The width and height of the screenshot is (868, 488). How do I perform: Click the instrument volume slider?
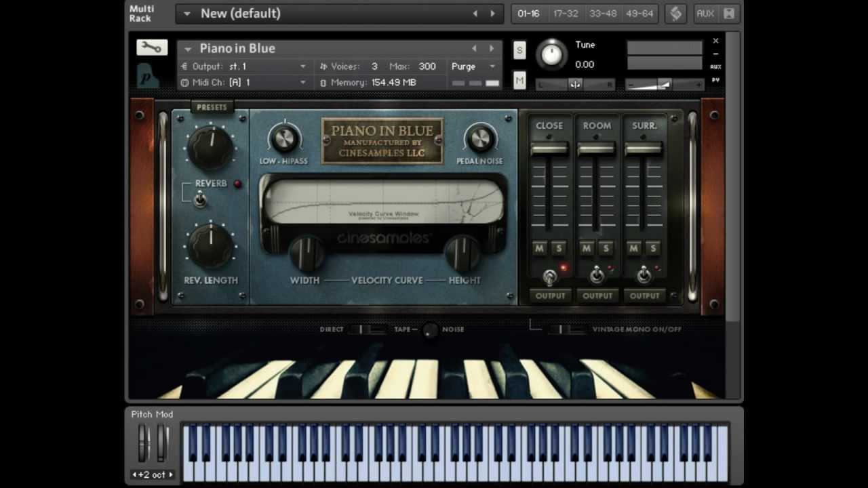coord(665,85)
